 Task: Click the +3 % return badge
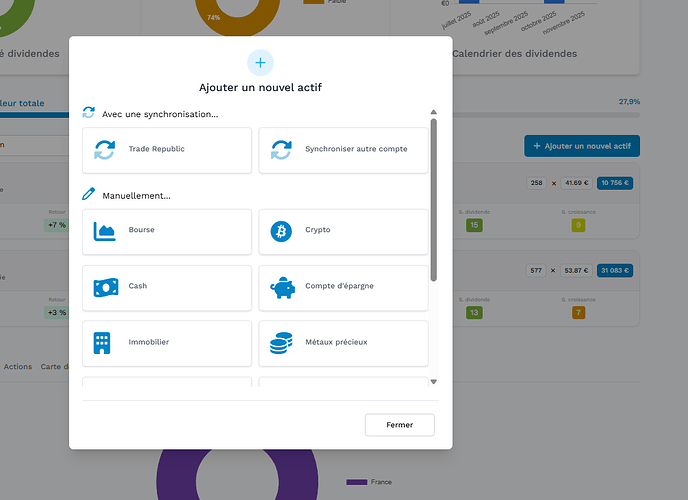pos(57,312)
